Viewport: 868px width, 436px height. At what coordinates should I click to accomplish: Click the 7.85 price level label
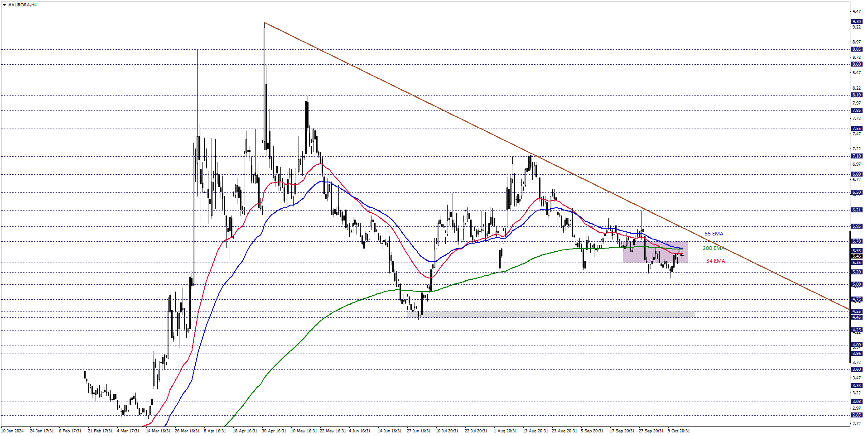pos(856,110)
